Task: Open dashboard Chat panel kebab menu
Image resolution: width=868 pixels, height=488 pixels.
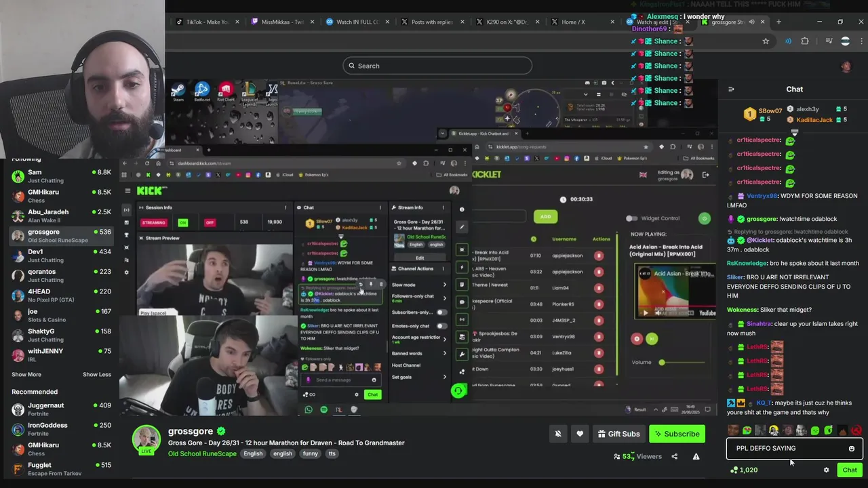Action: pos(380,207)
